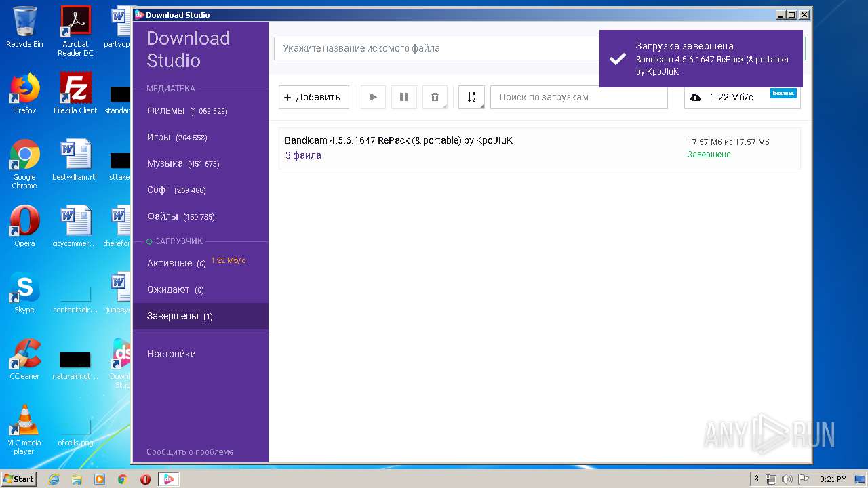
Task: Click the Pause downloads icon
Action: pos(404,97)
